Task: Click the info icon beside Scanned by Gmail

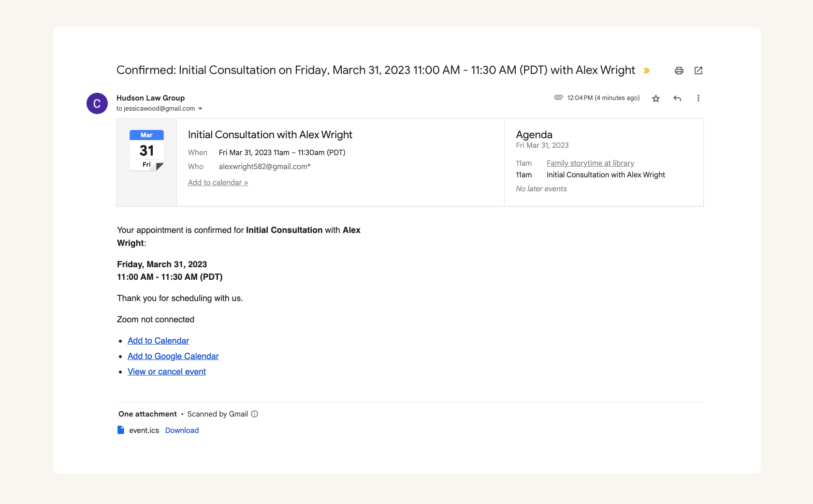Action: pos(254,414)
